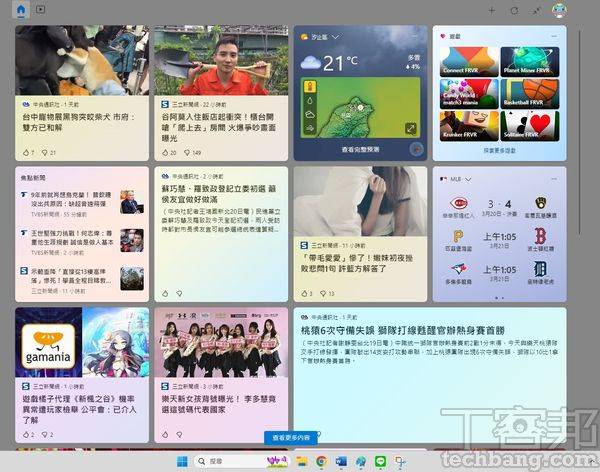Viewport: 600px width, 472px height.
Task: Open the Blue Jays vs Tigers matchup
Action: (x=499, y=273)
